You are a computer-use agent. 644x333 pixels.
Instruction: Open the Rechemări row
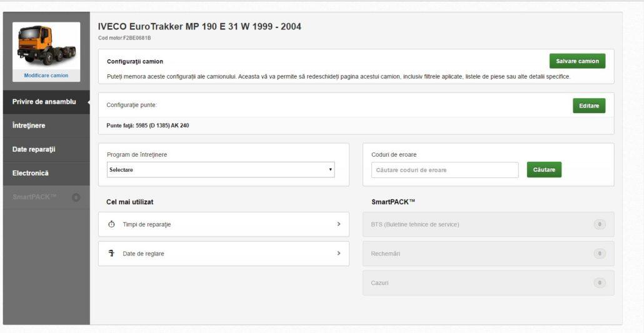coord(488,254)
